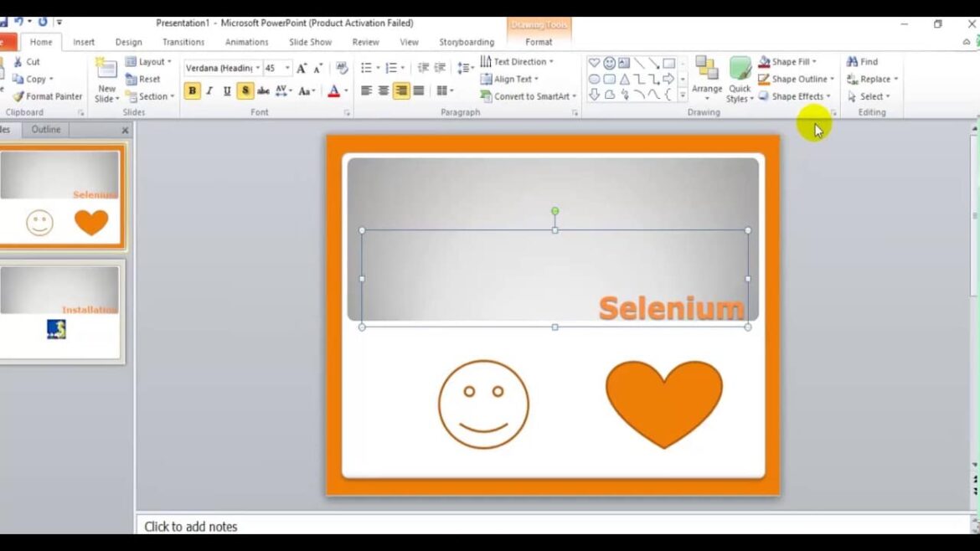Image resolution: width=980 pixels, height=551 pixels.
Task: Expand the Shape Fill dropdown
Action: [814, 62]
